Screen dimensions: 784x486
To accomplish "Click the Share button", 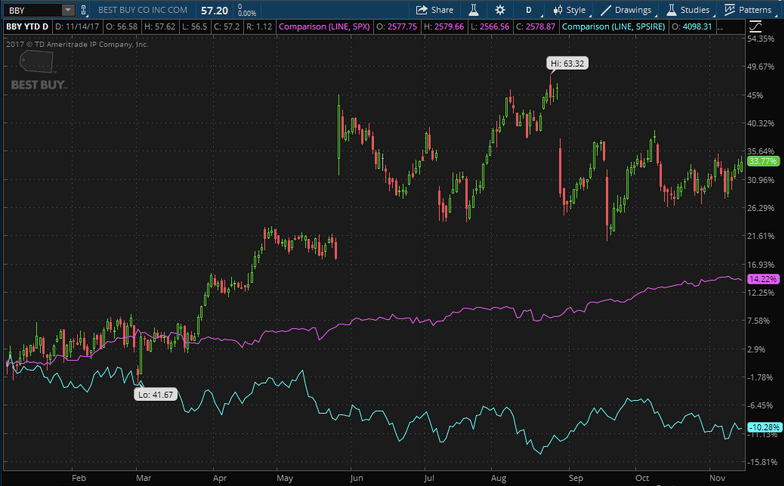I will pos(434,10).
